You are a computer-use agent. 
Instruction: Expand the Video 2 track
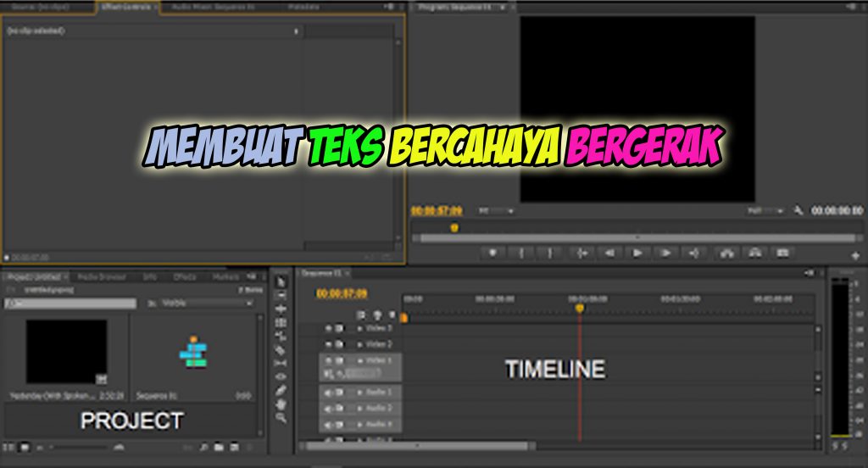tap(359, 344)
